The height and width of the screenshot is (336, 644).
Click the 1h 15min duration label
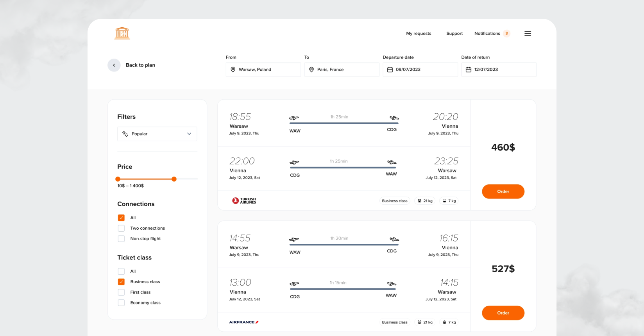[338, 282]
